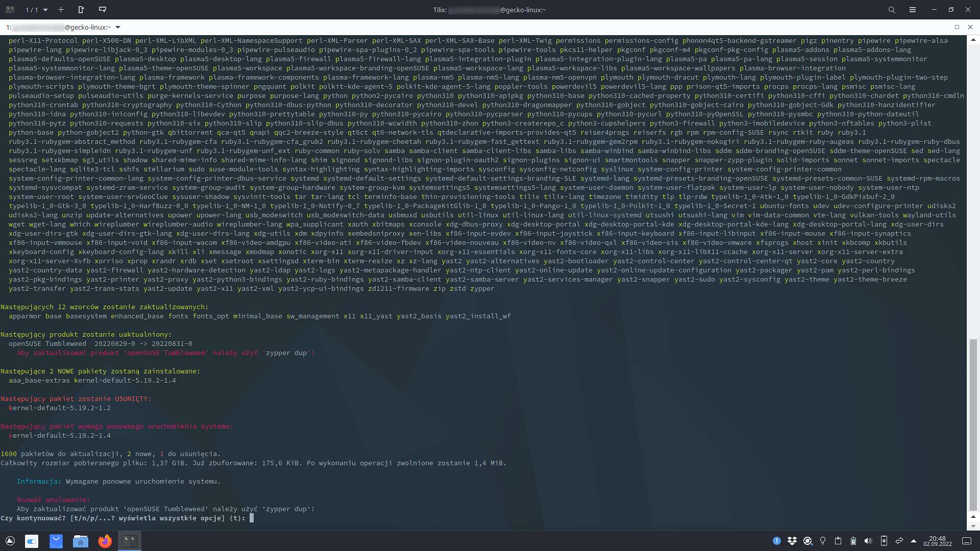This screenshot has width=980, height=551.
Task: Click the 'Rozważ anulowanie:' warning text
Action: click(54, 499)
